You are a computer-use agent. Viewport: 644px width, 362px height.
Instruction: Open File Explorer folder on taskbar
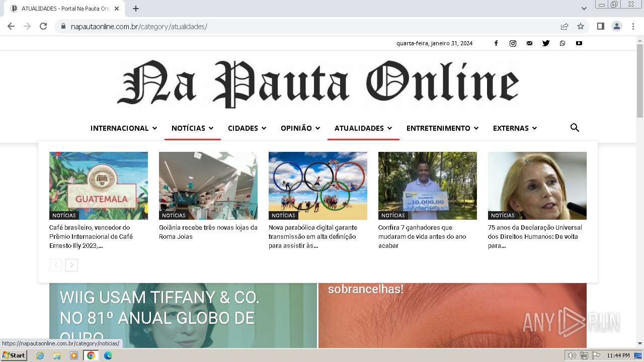[x=57, y=355]
